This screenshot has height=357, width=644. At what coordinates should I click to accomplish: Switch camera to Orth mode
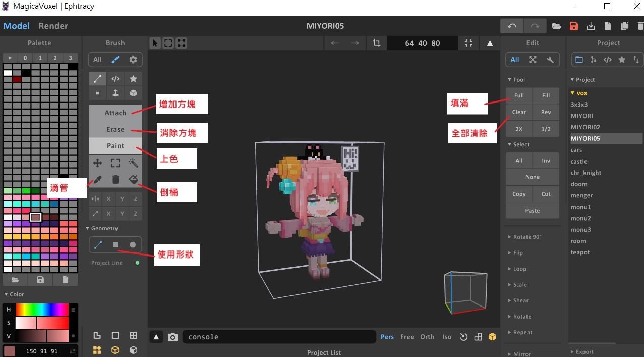pos(427,337)
